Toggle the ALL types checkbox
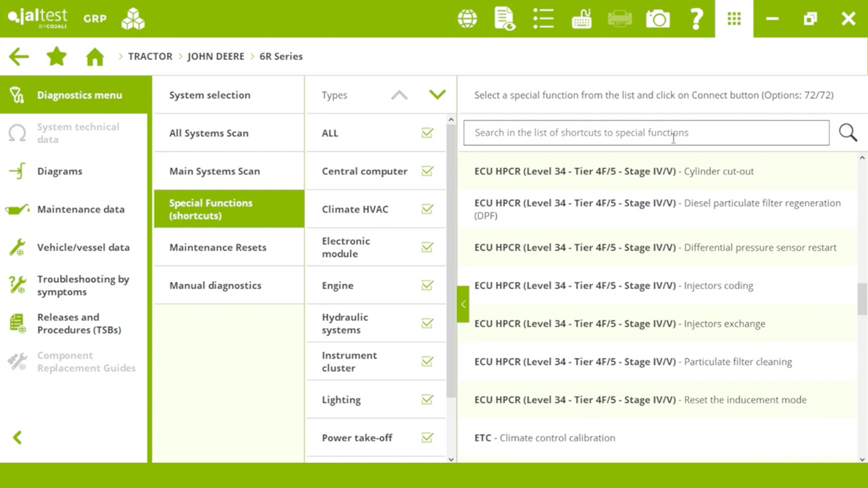 tap(427, 133)
